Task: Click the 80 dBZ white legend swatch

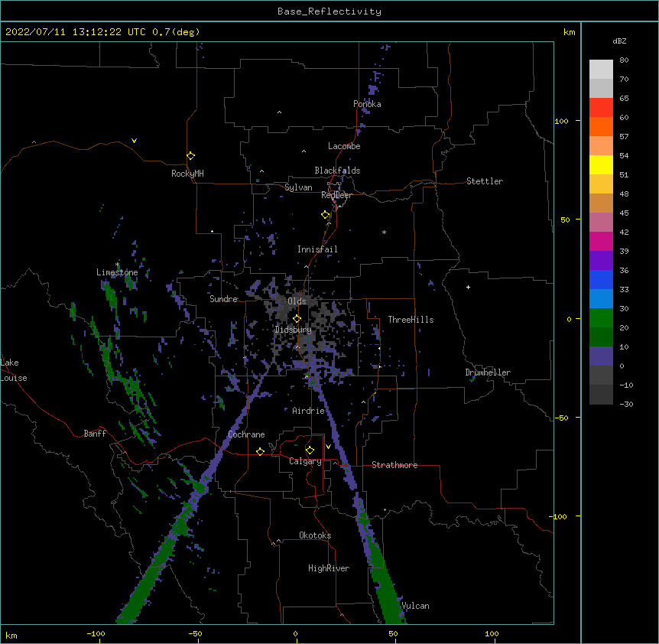Action: tap(601, 70)
